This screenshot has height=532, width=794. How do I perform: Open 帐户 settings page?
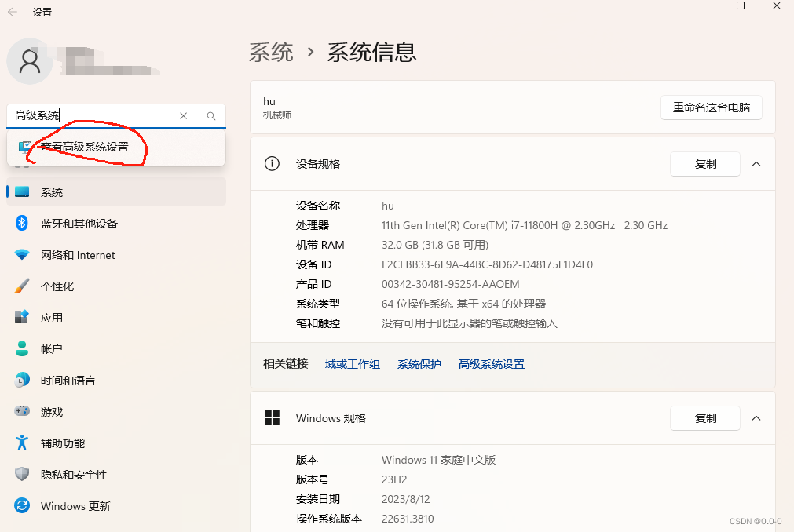click(116, 348)
